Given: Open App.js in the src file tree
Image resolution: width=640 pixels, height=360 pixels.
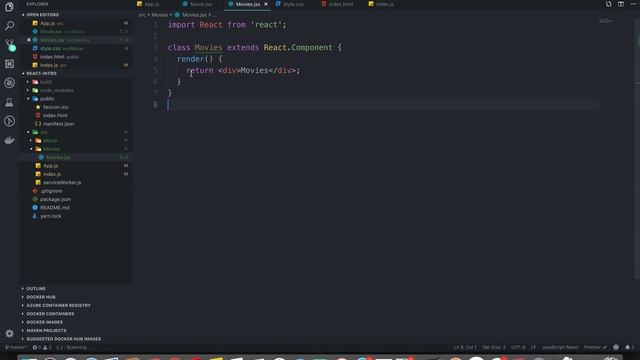Looking at the screenshot, I should tap(50, 166).
